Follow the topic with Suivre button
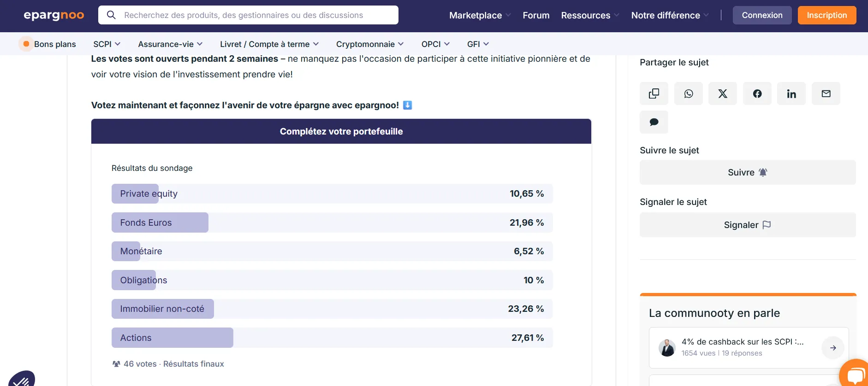The width and height of the screenshot is (868, 386). click(747, 172)
